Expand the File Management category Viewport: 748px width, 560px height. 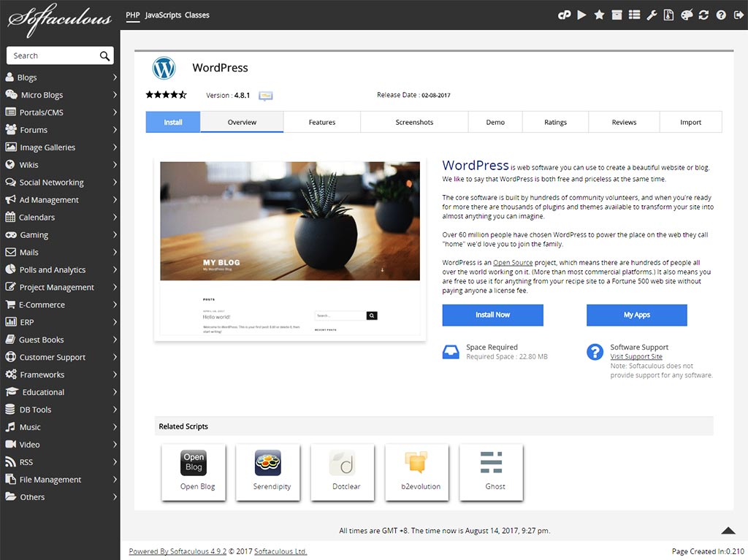tap(60, 480)
